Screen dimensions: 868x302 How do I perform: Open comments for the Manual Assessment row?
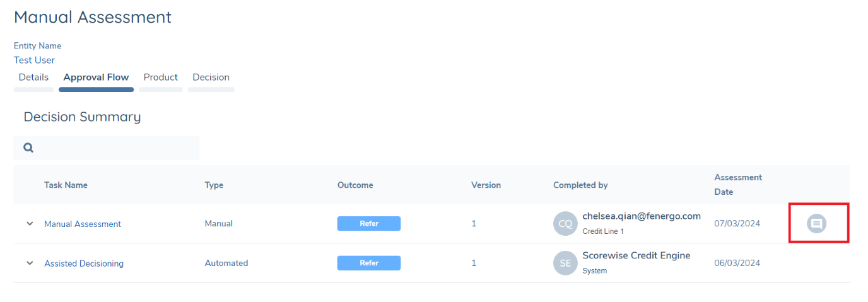pos(817,223)
